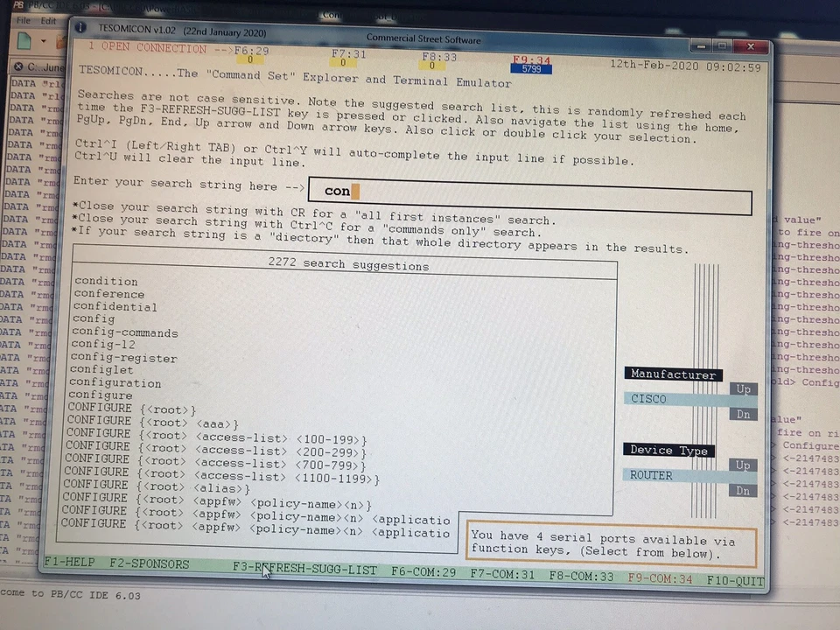
Task: Open the Edit menu of PB/CC IDE
Action: (48, 20)
